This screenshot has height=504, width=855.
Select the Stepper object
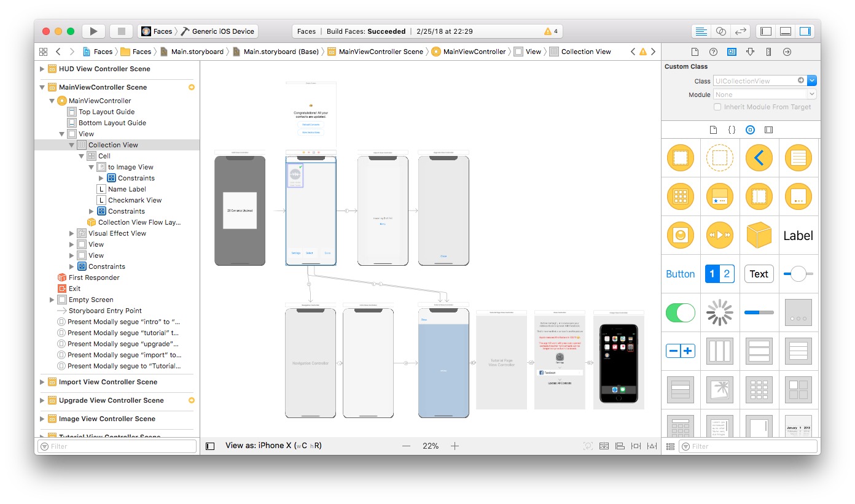[x=681, y=351]
